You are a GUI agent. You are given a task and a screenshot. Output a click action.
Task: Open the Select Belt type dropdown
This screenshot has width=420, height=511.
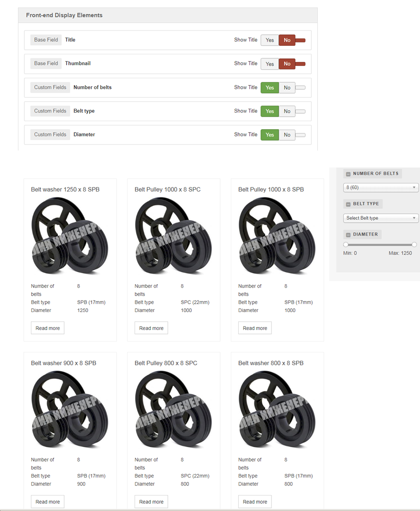(x=381, y=218)
